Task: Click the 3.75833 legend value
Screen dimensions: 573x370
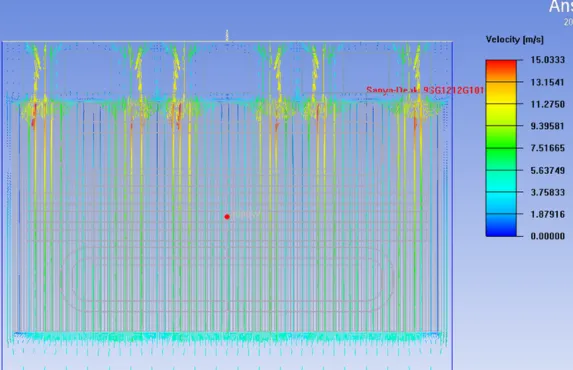Action: (x=547, y=192)
